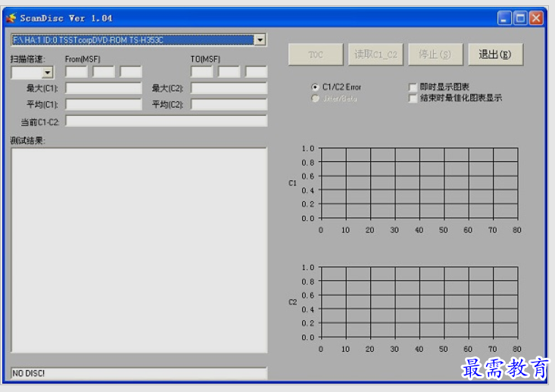
Task: Select the Jitter/Beta radio button
Action: pos(315,98)
